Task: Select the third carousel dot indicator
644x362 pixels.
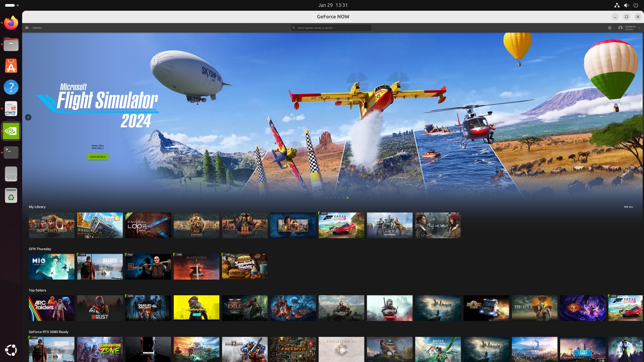Action: pyautogui.click(x=335, y=198)
